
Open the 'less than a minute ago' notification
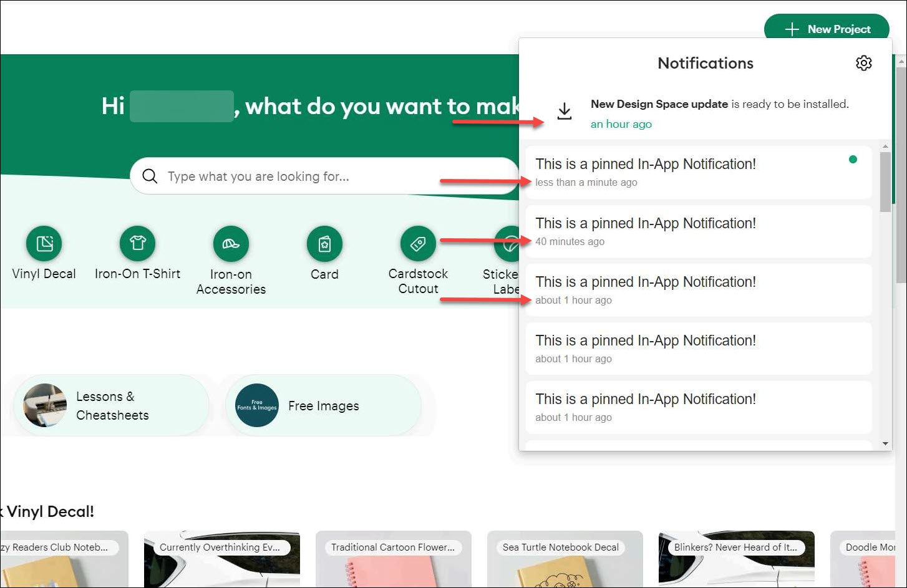click(699, 172)
